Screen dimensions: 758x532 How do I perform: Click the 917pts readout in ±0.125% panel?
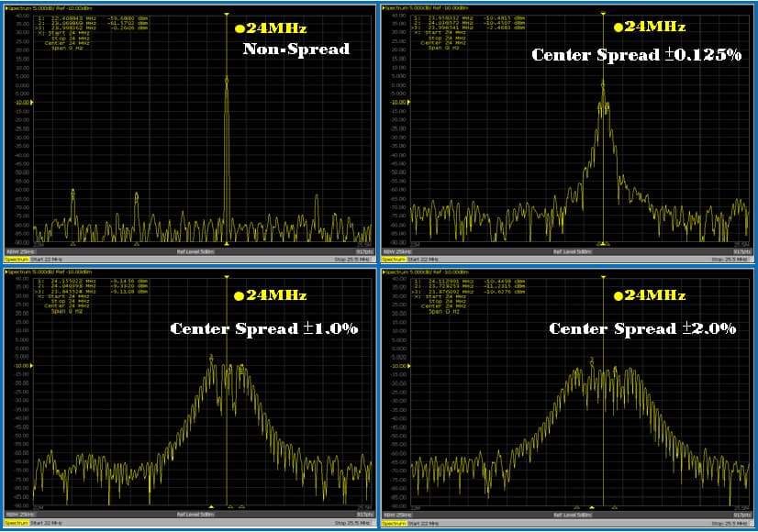[x=741, y=251]
